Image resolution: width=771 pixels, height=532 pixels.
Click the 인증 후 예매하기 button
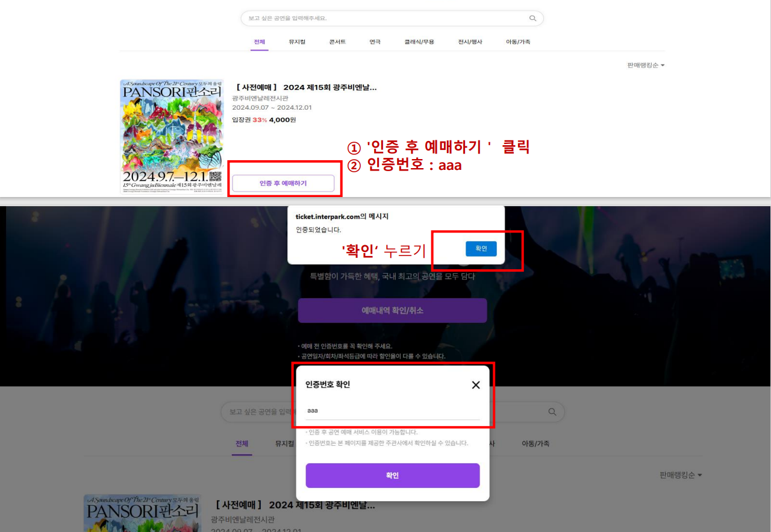point(284,183)
